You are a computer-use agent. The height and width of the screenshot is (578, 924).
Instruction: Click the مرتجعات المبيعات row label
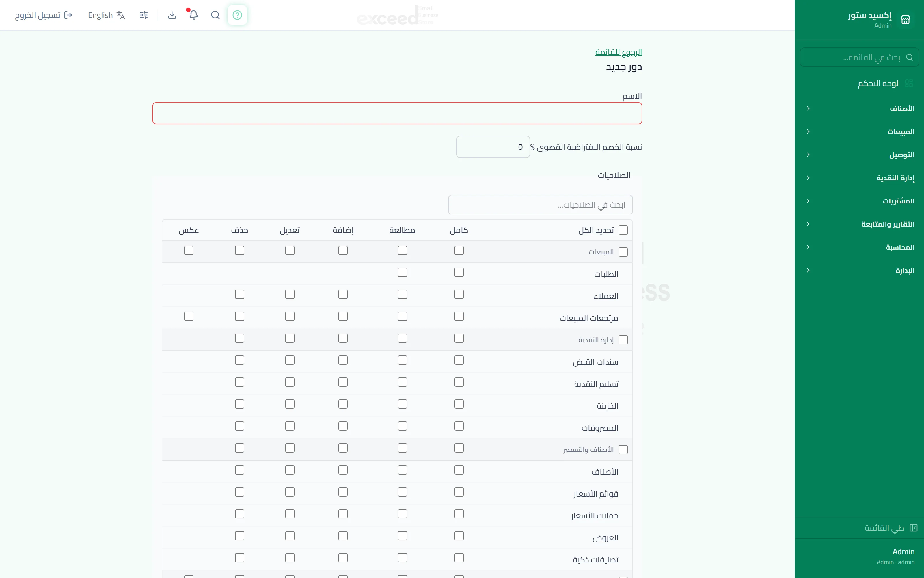coord(589,318)
